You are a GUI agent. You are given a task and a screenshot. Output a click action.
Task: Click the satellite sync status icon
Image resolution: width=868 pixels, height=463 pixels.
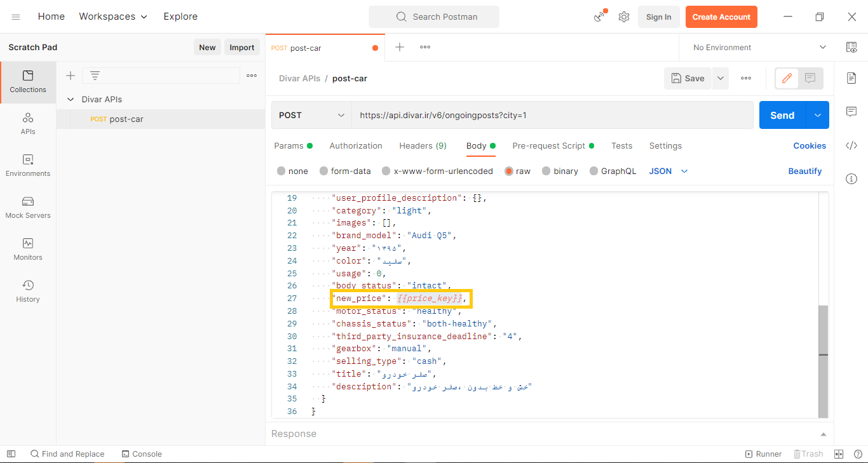[600, 17]
